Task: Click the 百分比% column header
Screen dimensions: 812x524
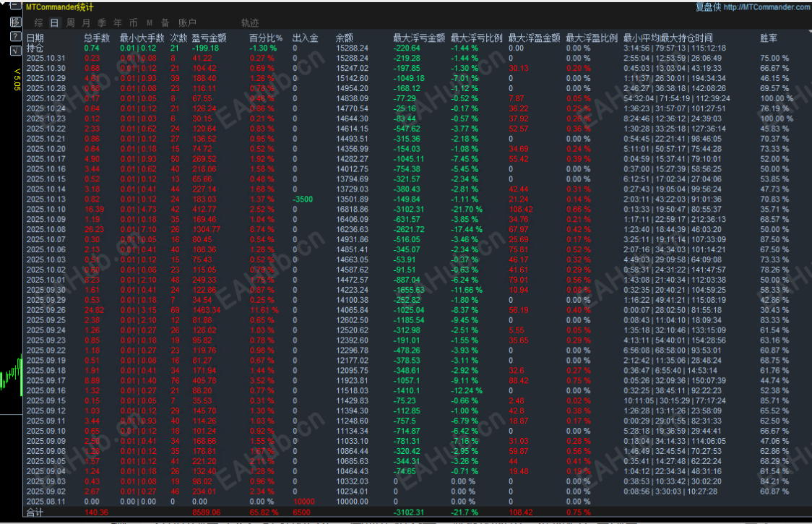Action: coord(266,38)
